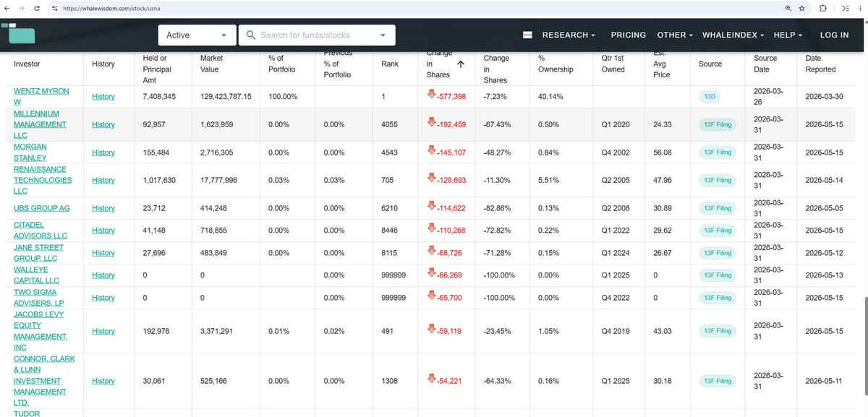Image resolution: width=868 pixels, height=417 pixels.
Task: Click LOG IN
Action: [x=834, y=35]
